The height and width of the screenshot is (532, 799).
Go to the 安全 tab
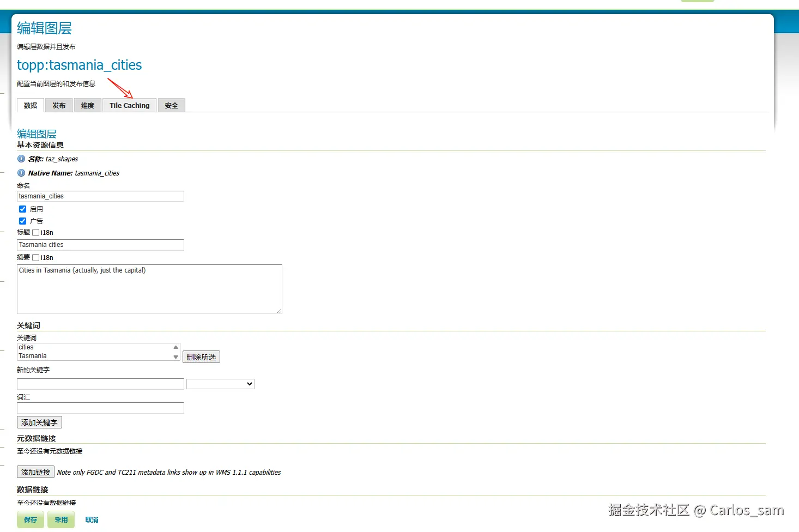click(x=172, y=105)
